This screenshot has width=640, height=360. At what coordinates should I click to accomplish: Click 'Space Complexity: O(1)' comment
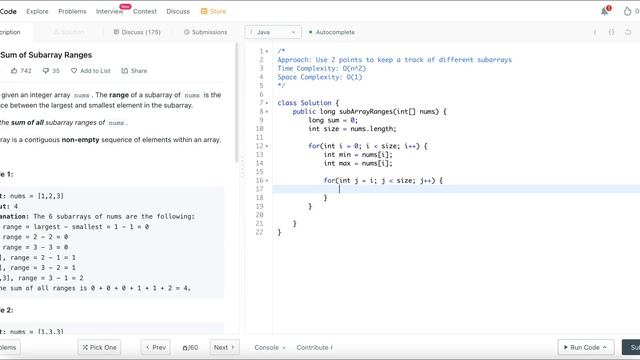(320, 77)
